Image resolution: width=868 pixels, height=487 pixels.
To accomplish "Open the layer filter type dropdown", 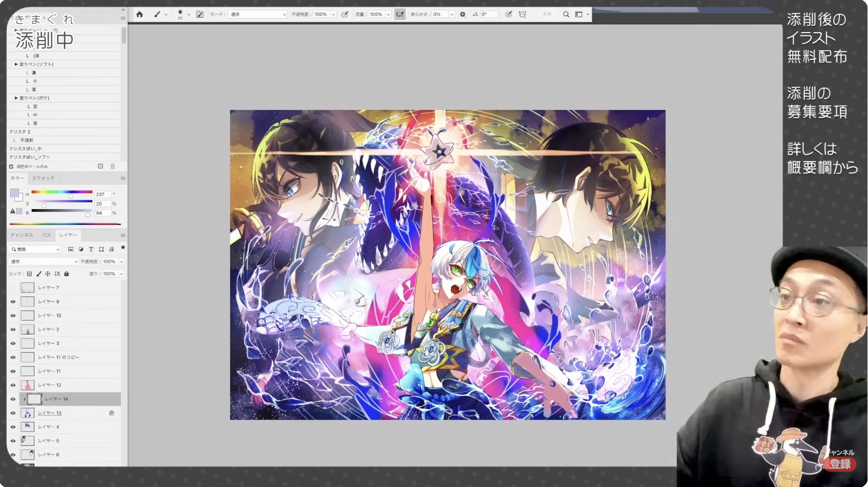I will (x=35, y=249).
